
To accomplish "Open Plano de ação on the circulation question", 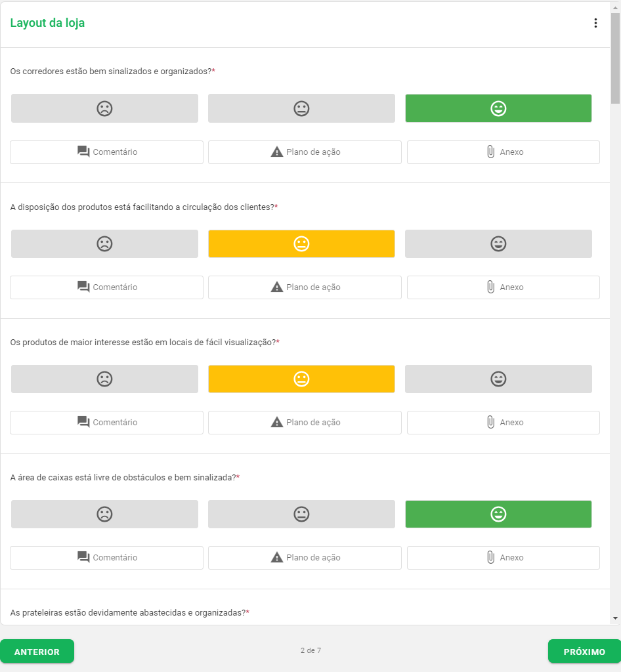I will (304, 287).
